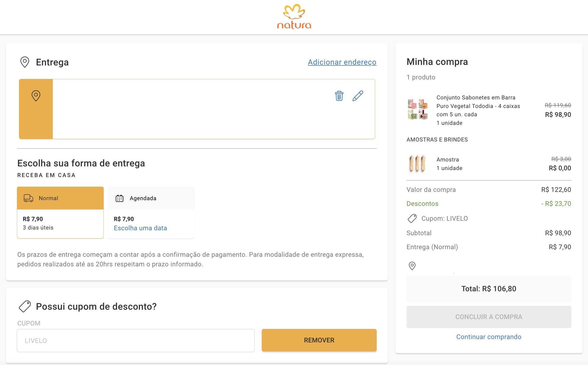The width and height of the screenshot is (588, 365).
Task: Click the Natura logo
Action: coord(294,16)
